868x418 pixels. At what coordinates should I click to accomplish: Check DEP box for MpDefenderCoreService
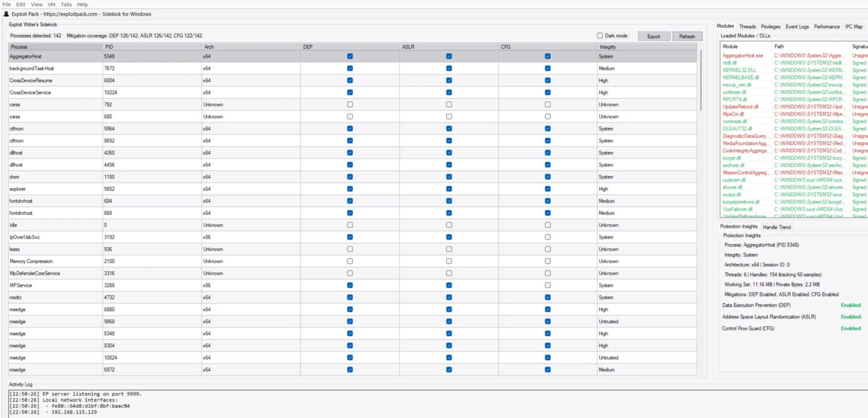pos(350,274)
